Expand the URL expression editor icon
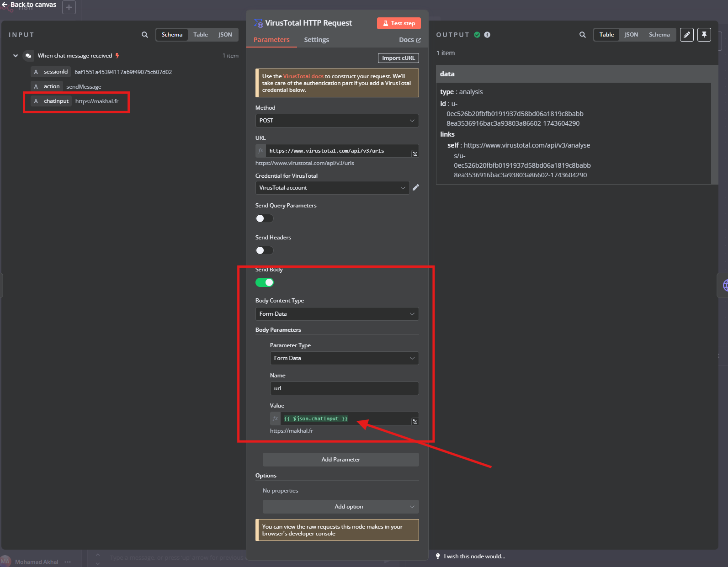The width and height of the screenshot is (728, 567). pyautogui.click(x=415, y=154)
